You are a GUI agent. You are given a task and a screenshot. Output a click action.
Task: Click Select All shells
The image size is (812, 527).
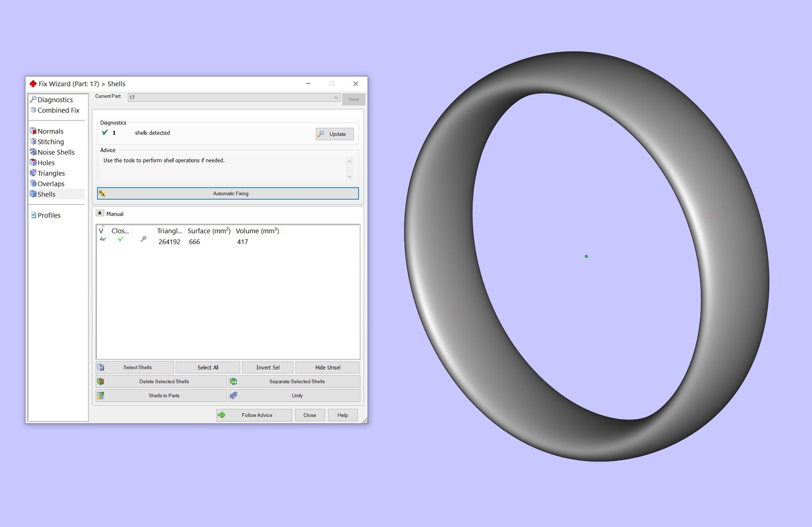208,367
